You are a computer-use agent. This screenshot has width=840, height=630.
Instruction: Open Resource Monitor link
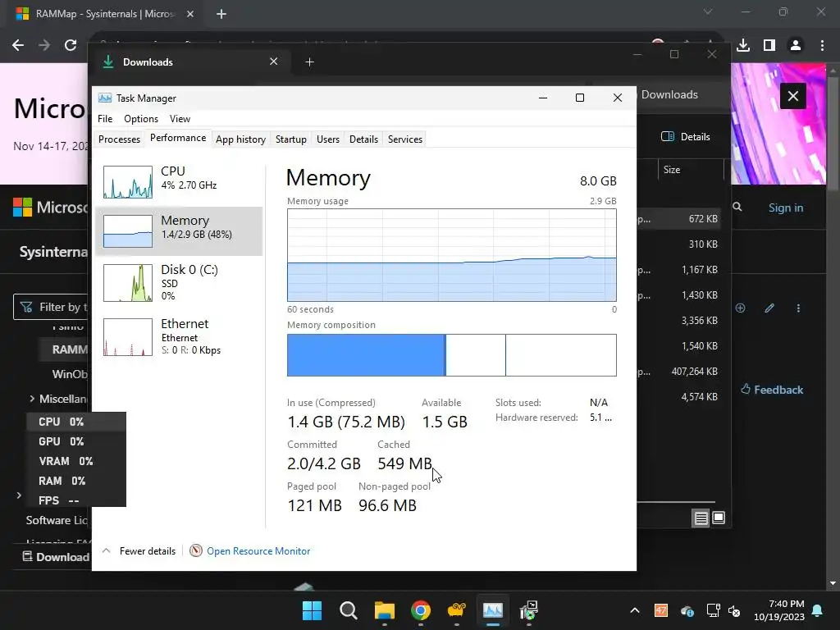258,550
